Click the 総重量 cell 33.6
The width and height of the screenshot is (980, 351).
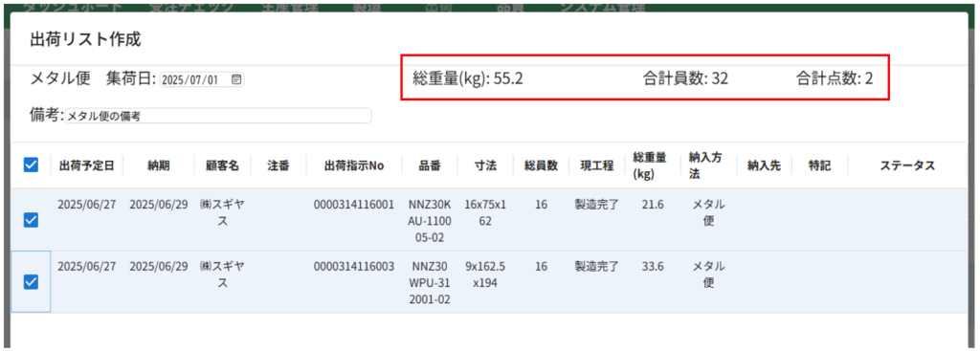653,266
